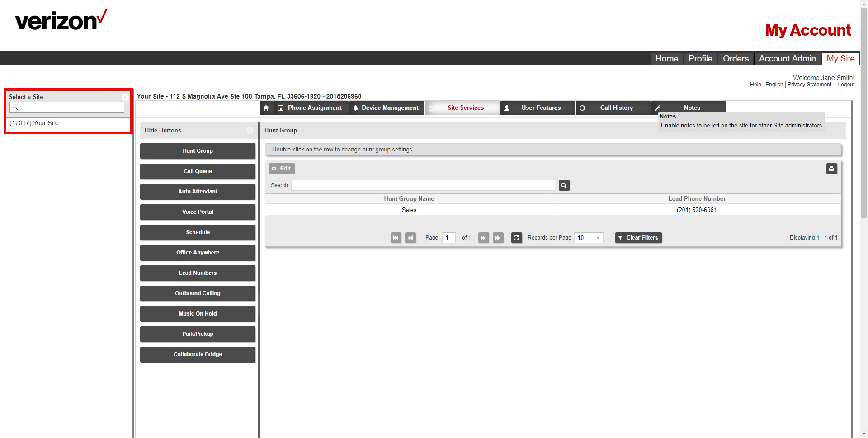Screen dimensions: 868x438
Task: Click the Logout link
Action: pyautogui.click(x=846, y=85)
